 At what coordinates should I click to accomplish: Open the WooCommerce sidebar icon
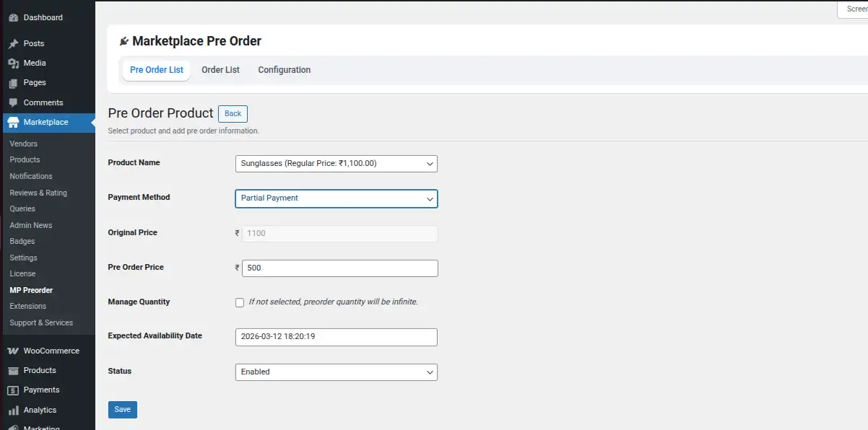tap(14, 350)
